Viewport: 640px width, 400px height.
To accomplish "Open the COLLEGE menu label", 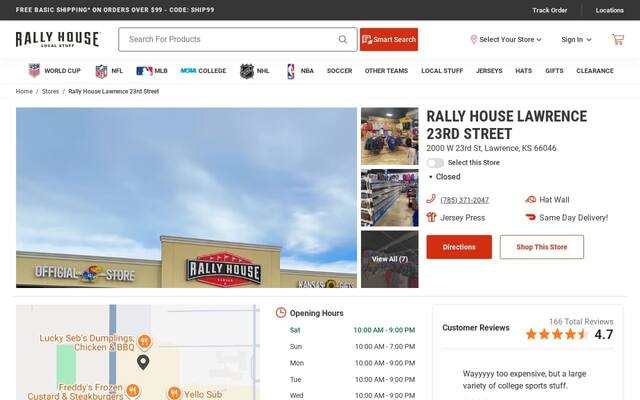I will (212, 71).
